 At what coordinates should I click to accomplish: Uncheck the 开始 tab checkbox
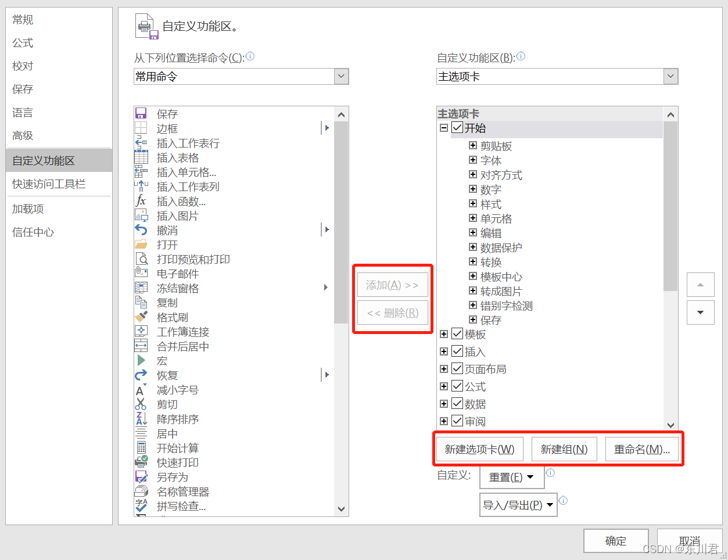457,128
